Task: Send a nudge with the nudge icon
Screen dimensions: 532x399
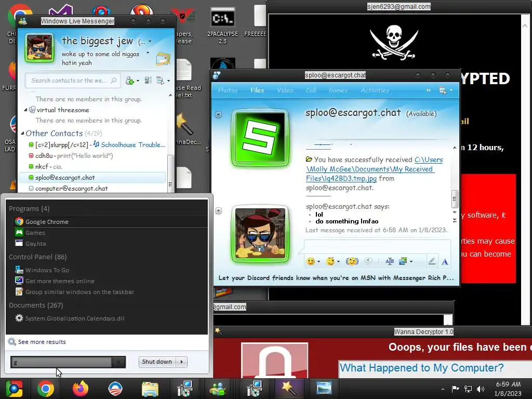Action: 352,261
